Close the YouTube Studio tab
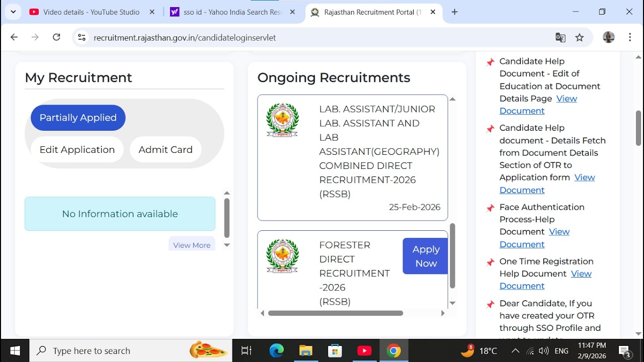Image resolution: width=644 pixels, height=362 pixels. tap(152, 12)
